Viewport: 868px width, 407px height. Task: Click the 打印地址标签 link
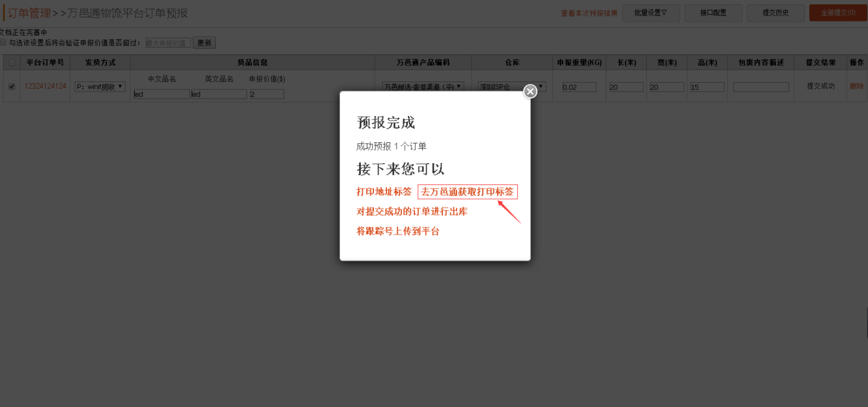(x=384, y=192)
